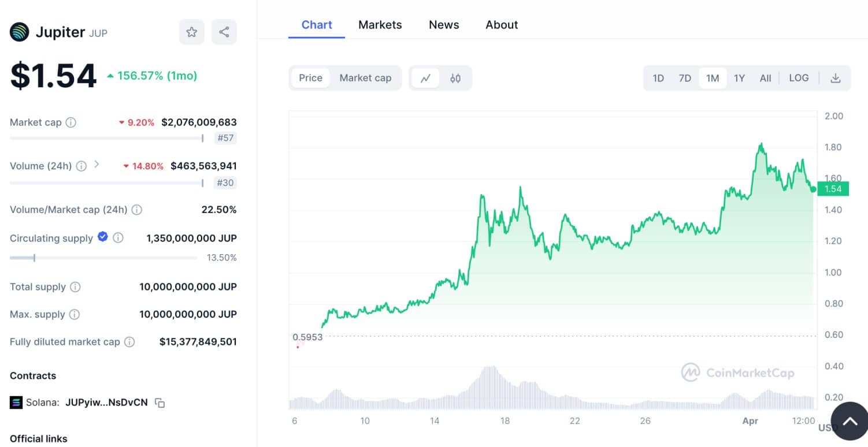Open Max. supply info icon
Viewport: 868px width, 447px height.
(74, 315)
